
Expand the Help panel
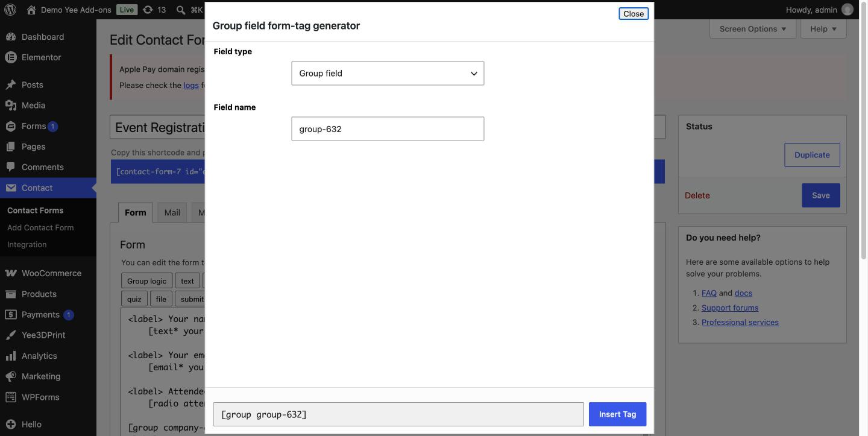823,29
